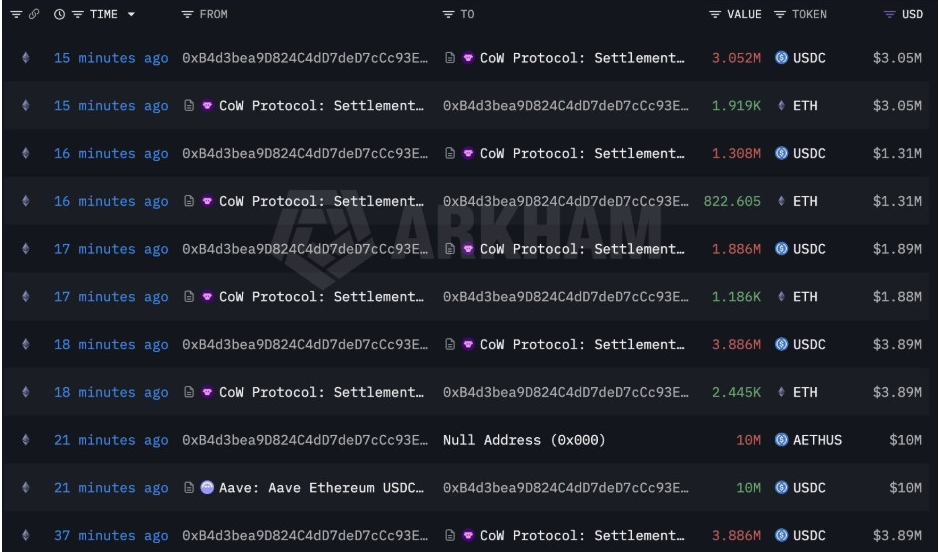Open the leftmost filter icon in header
Viewport: 939px width, 552px height.
[x=16, y=14]
